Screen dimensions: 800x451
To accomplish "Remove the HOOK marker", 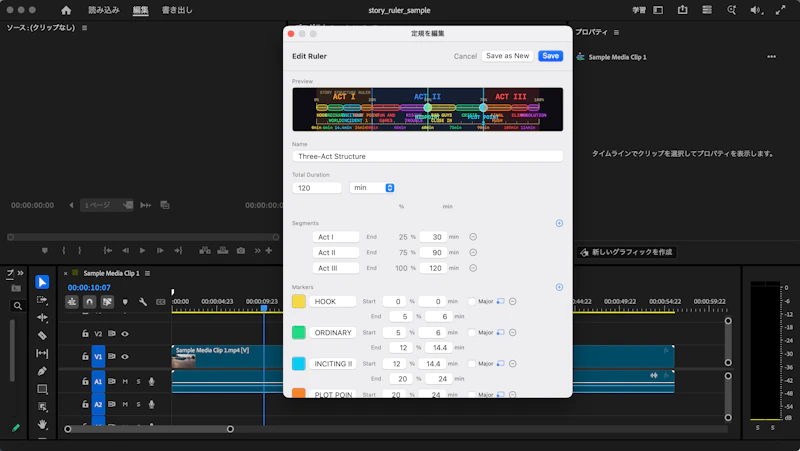I will pyautogui.click(x=513, y=302).
